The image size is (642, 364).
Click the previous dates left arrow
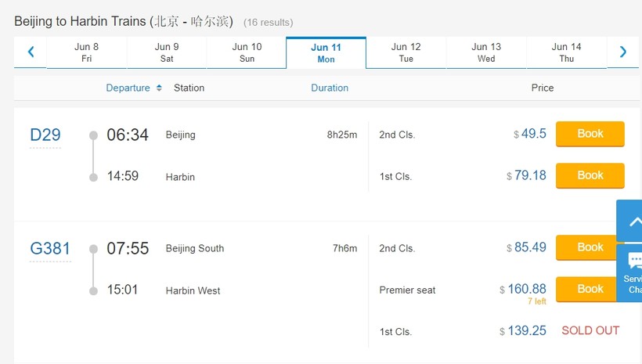(31, 52)
